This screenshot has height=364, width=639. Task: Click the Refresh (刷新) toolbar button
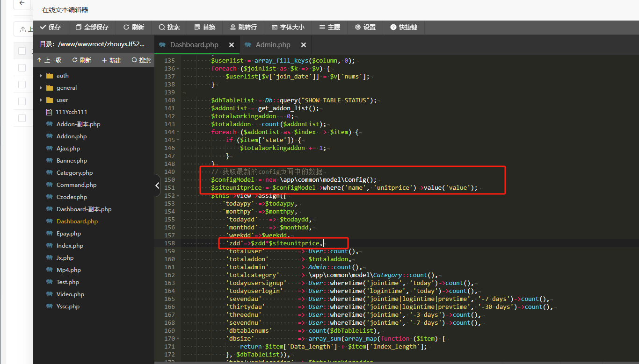(134, 28)
